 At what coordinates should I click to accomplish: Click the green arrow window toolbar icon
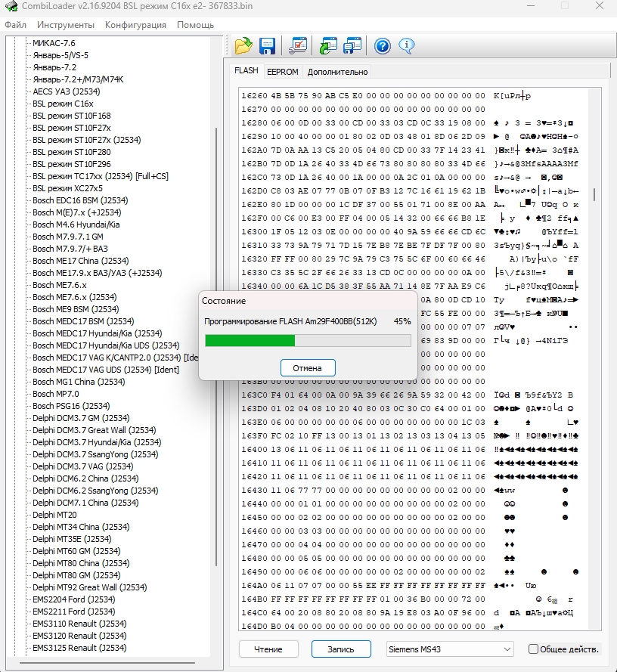328,46
